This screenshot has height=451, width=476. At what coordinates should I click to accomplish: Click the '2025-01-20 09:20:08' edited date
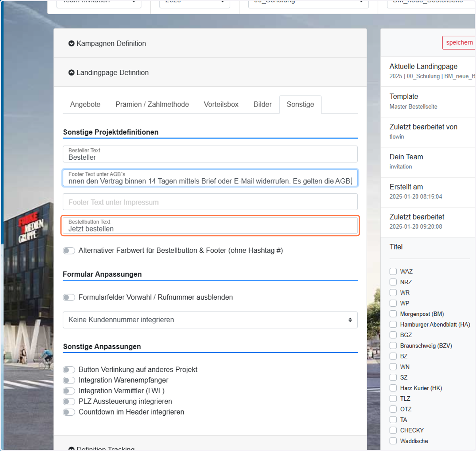coord(416,227)
